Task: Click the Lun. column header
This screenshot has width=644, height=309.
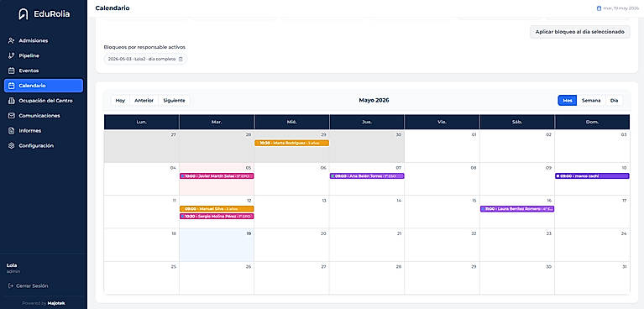Action: point(141,122)
